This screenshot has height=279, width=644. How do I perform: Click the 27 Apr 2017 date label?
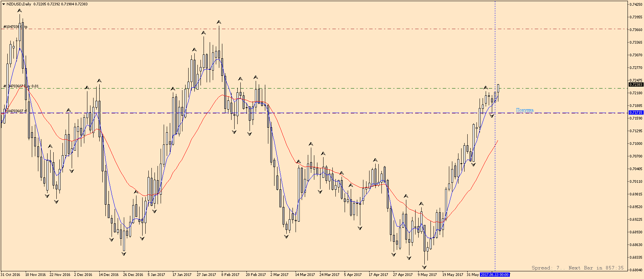[x=403, y=275]
